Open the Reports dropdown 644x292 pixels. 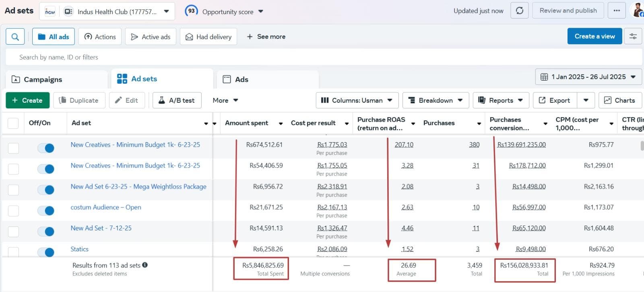(501, 100)
